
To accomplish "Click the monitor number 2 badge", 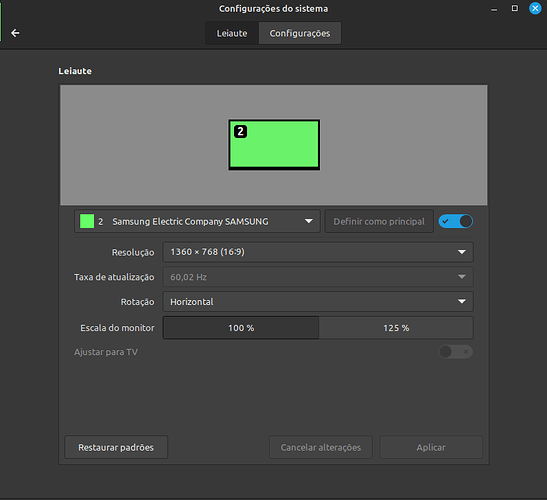I will [x=240, y=132].
